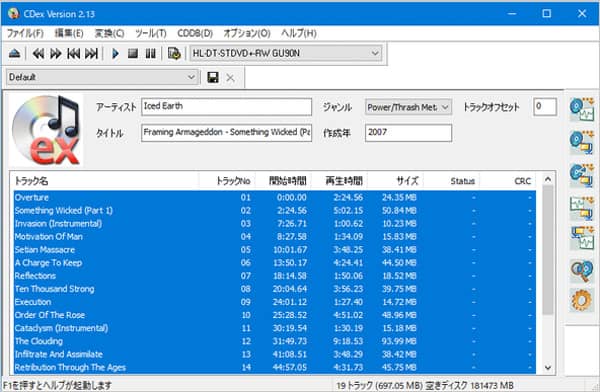This screenshot has height=392, width=600.
Task: Select the Execution track
Action: point(275,302)
